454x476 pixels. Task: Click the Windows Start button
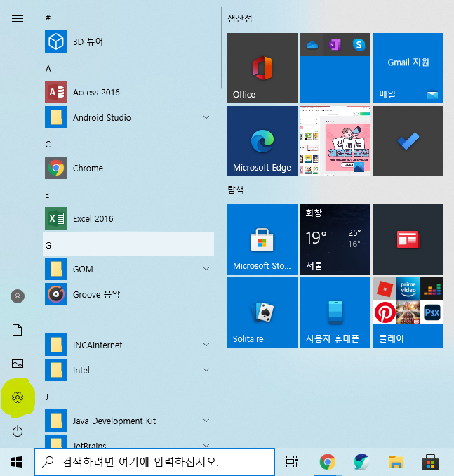17,462
